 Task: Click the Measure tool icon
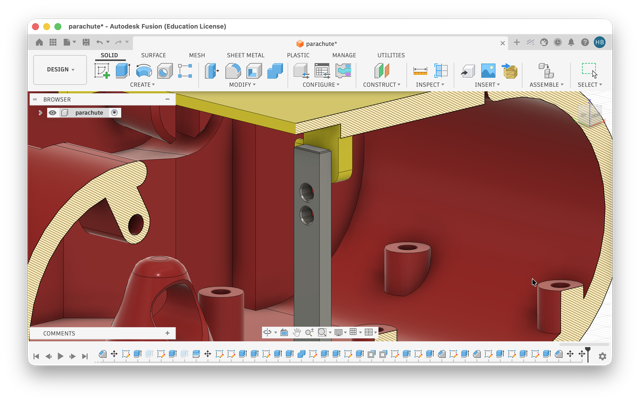[x=420, y=71]
